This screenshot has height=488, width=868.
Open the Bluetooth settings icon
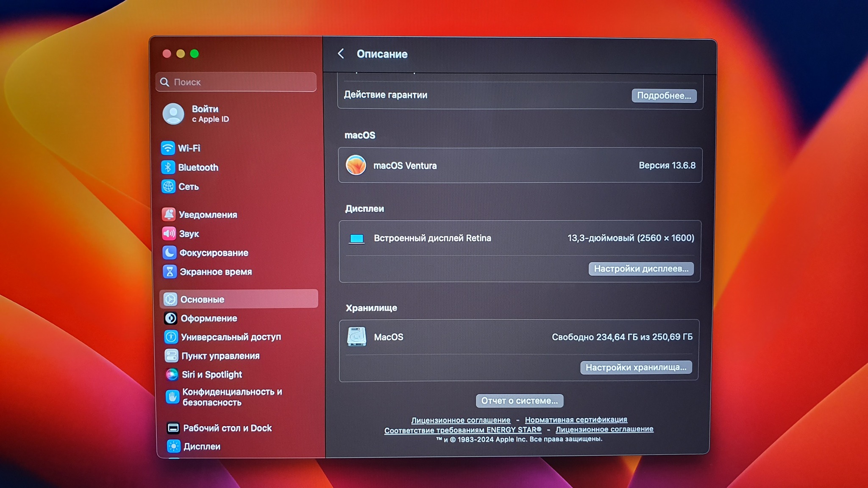point(168,167)
